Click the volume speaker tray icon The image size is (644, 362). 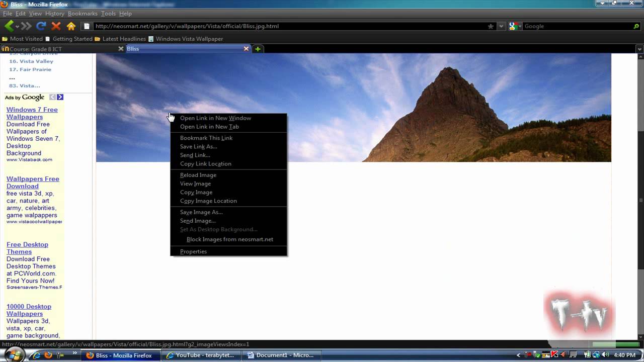click(x=604, y=355)
